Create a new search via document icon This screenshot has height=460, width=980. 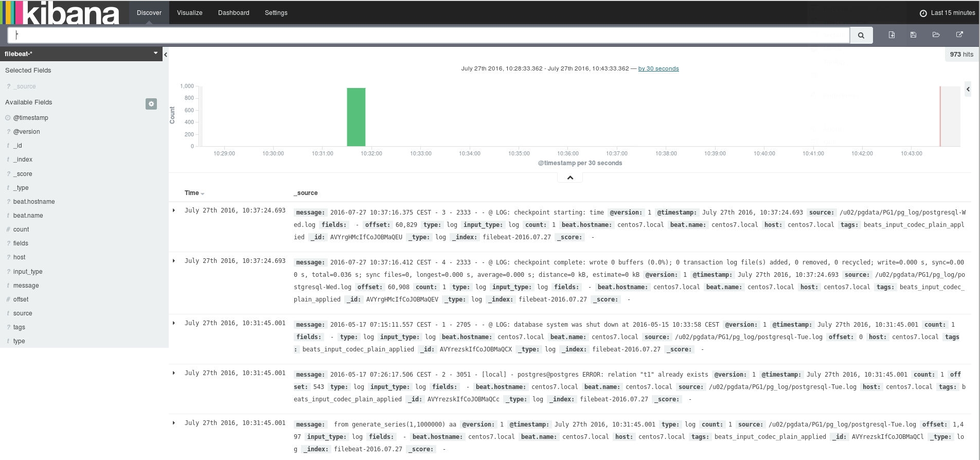(x=892, y=34)
